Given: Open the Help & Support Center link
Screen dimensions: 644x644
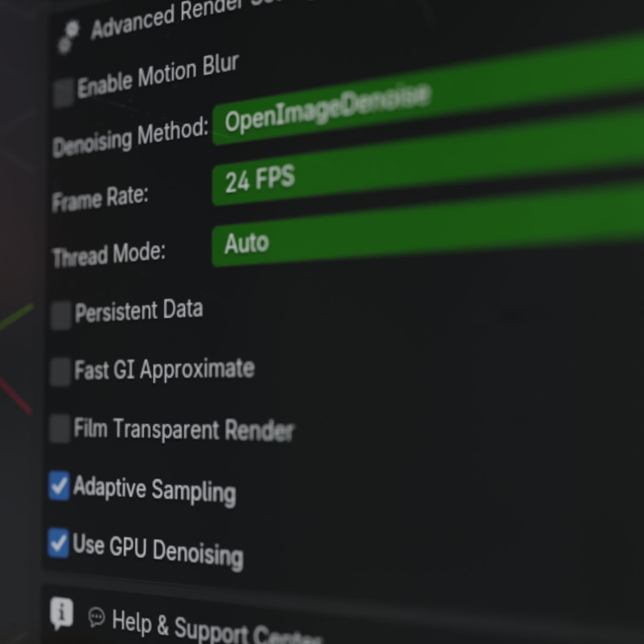Looking at the screenshot, I should click(x=217, y=627).
